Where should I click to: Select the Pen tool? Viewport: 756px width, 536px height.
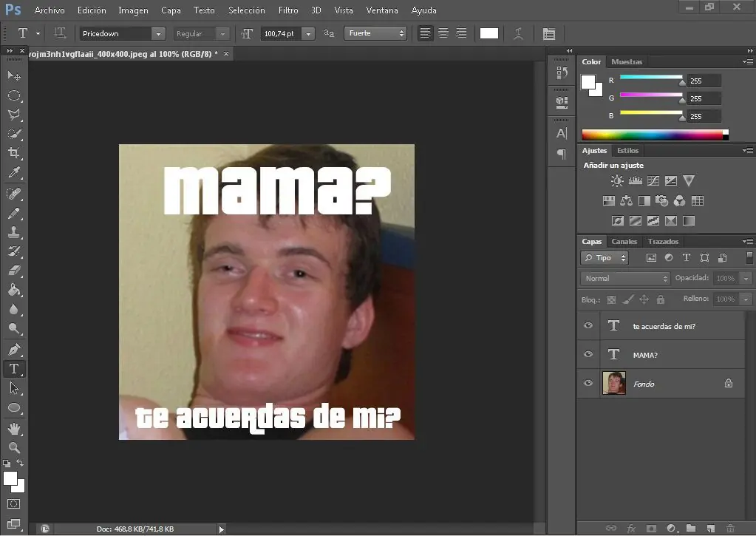coord(14,349)
